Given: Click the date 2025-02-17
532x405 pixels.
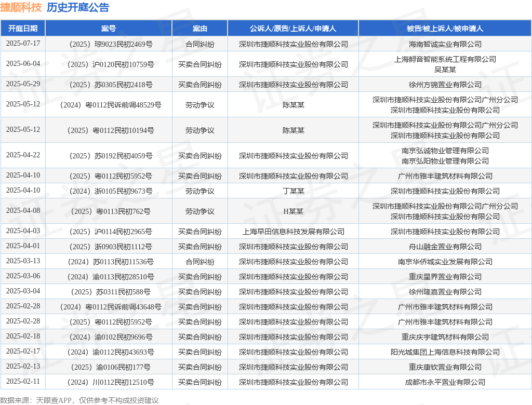Looking at the screenshot, I should point(23,352).
